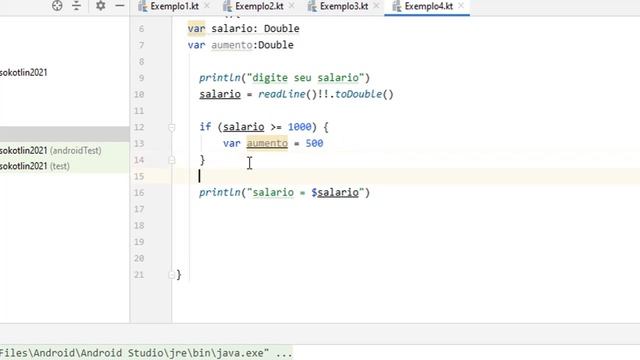The width and height of the screenshot is (640, 360).
Task: Click the locate/select opened file target icon
Action: (57, 6)
